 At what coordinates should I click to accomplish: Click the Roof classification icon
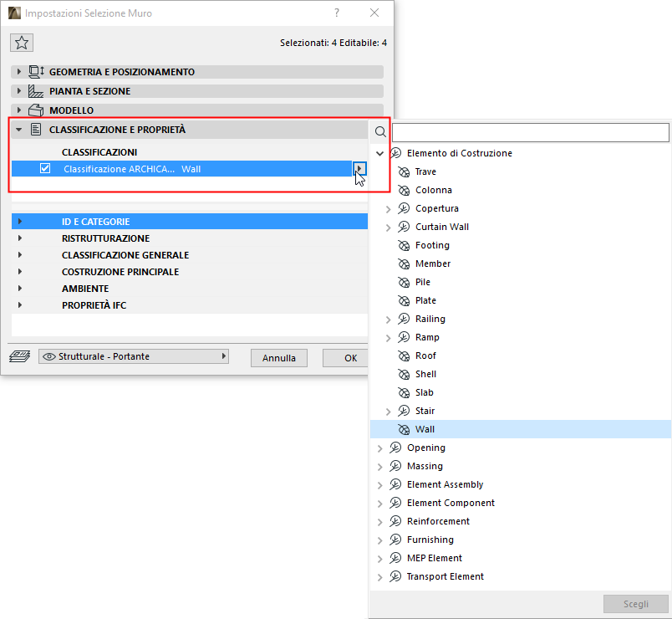pyautogui.click(x=404, y=356)
